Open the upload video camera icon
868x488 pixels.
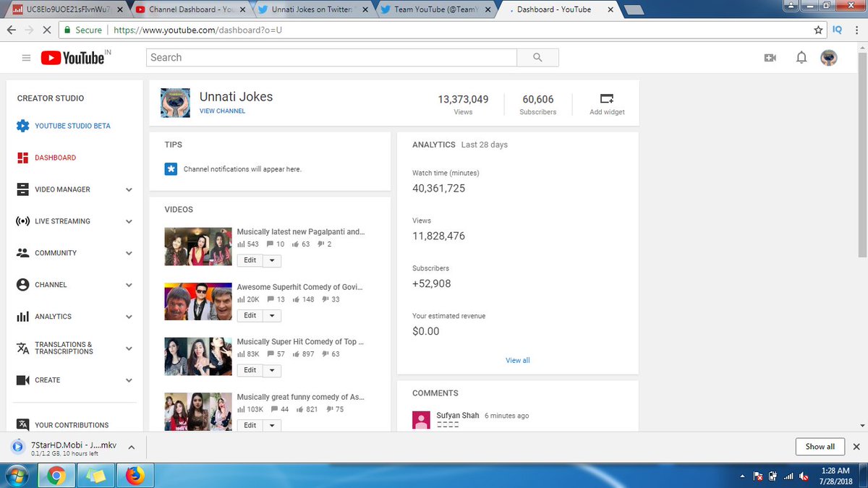click(x=770, y=58)
